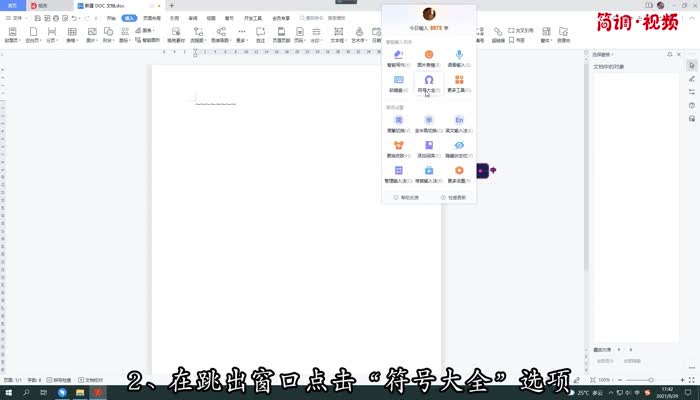Switch to the 页面布局 ribbon tab
Viewport: 700px width, 400px height.
click(151, 18)
